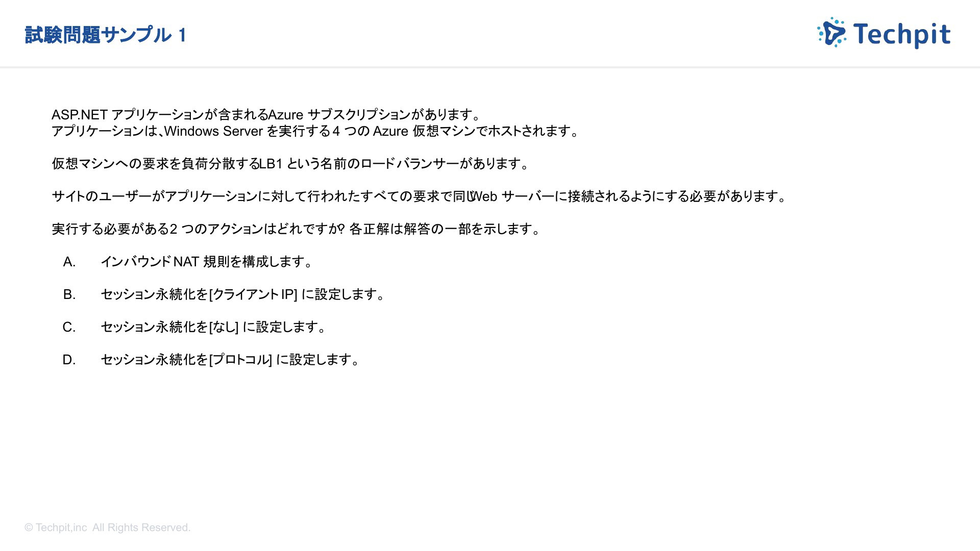
Task: Click the question asking for 2 actions
Action: [297, 229]
